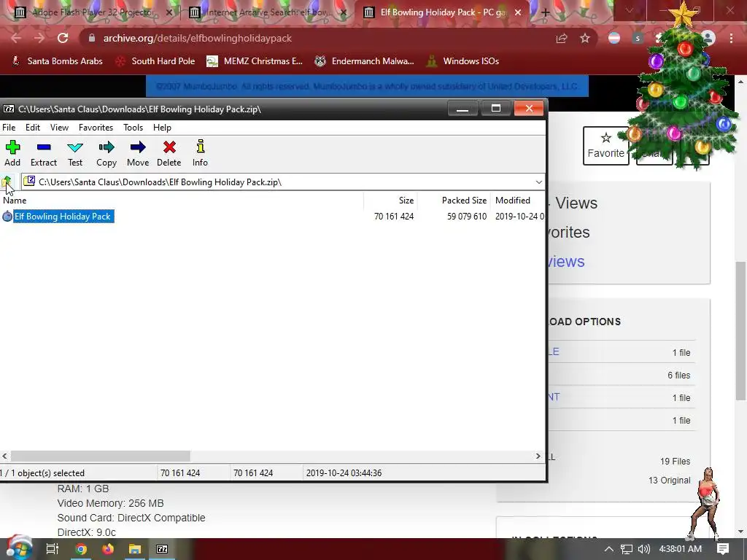
Task: Click the right arrow of 7-Zip horizontal scrollbar
Action: (538, 456)
